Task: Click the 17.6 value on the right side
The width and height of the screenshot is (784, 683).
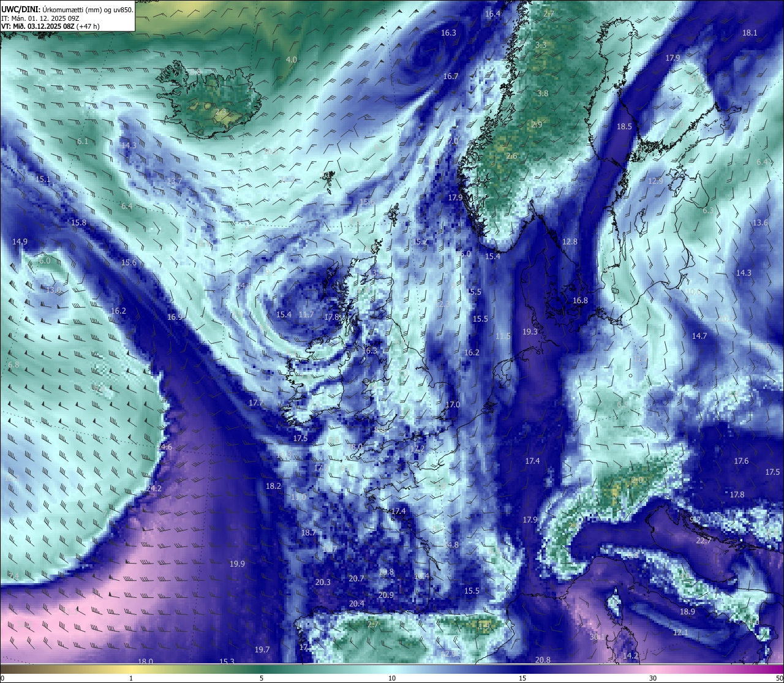Action: coord(741,461)
